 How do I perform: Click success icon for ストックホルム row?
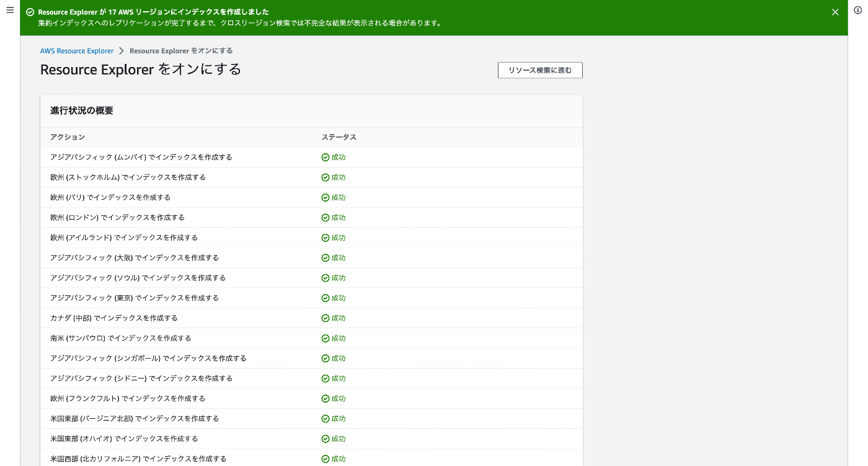tap(325, 177)
